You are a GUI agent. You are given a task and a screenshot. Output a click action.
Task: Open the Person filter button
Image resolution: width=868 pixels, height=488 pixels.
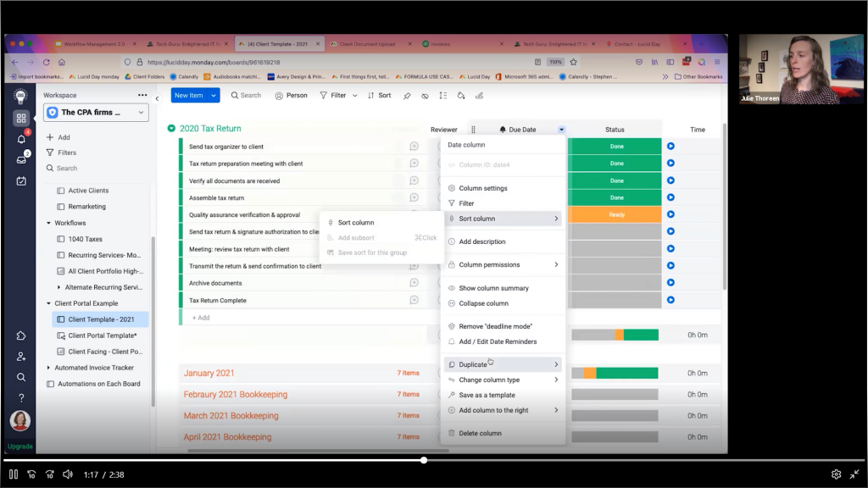pyautogui.click(x=292, y=96)
